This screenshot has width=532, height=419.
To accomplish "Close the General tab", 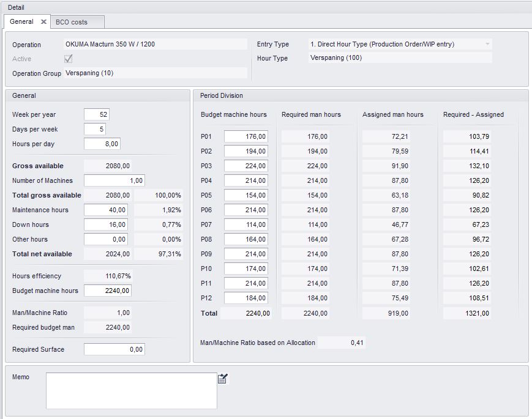I will (43, 21).
